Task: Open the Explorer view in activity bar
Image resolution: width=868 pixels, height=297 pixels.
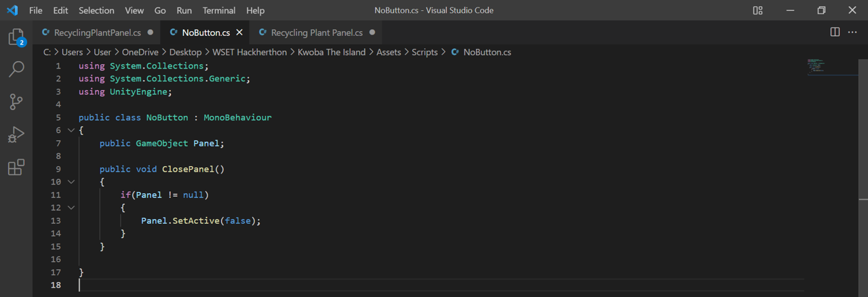Action: coord(16,37)
